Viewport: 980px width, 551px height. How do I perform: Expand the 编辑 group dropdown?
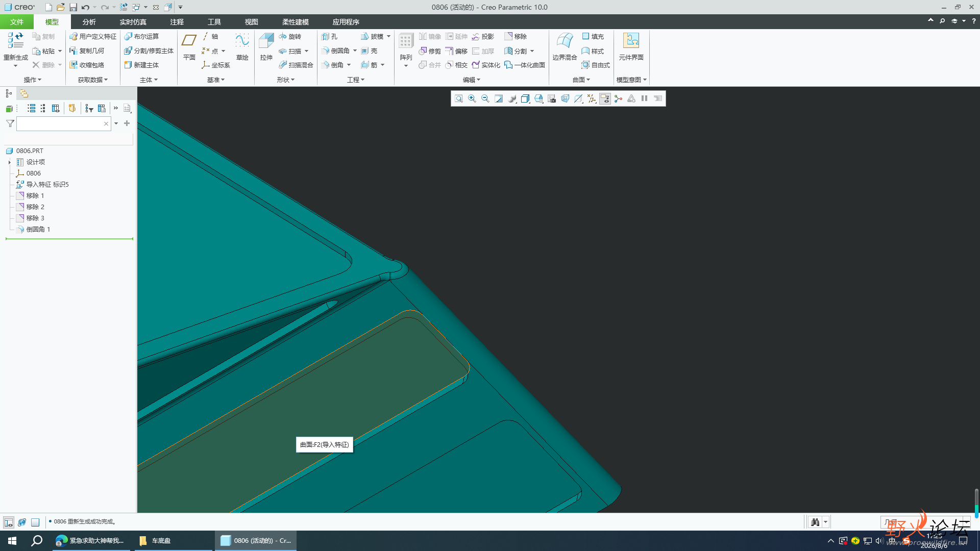coord(472,80)
